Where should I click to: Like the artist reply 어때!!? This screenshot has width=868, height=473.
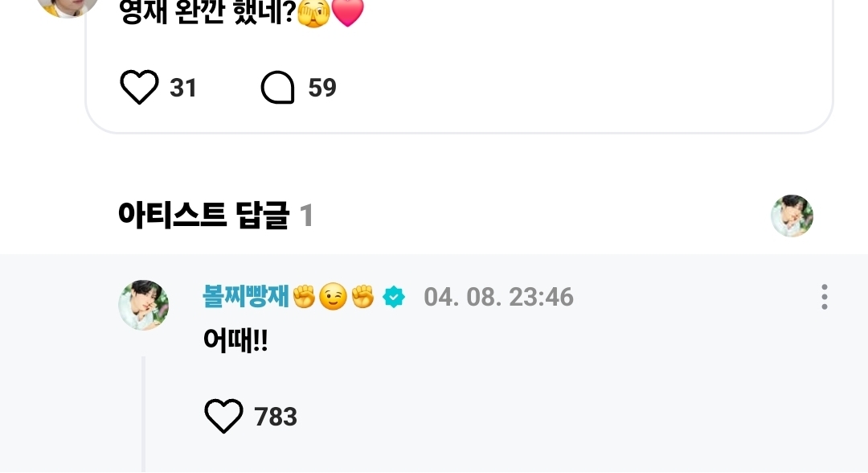[223, 415]
